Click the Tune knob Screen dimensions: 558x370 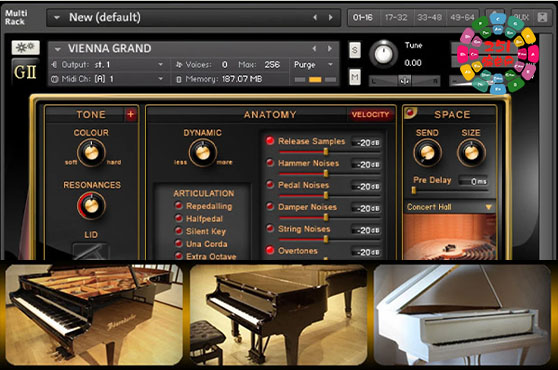[383, 54]
